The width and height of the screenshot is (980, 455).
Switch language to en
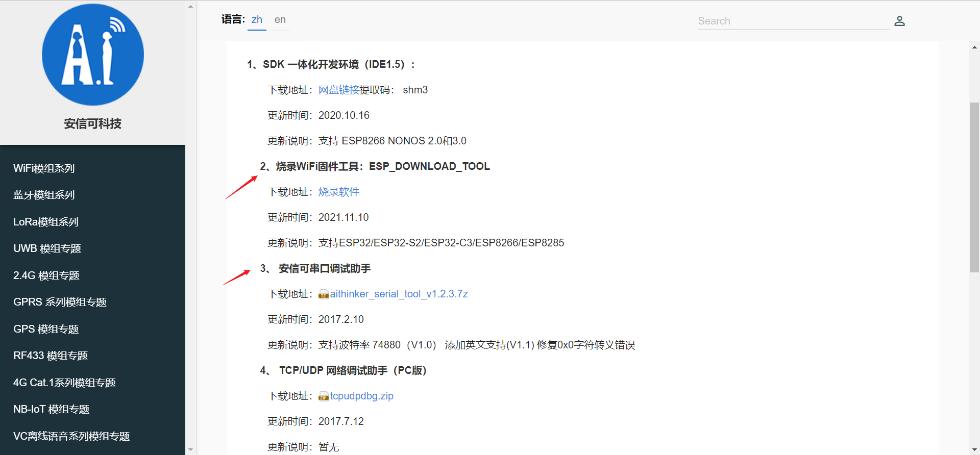click(280, 20)
